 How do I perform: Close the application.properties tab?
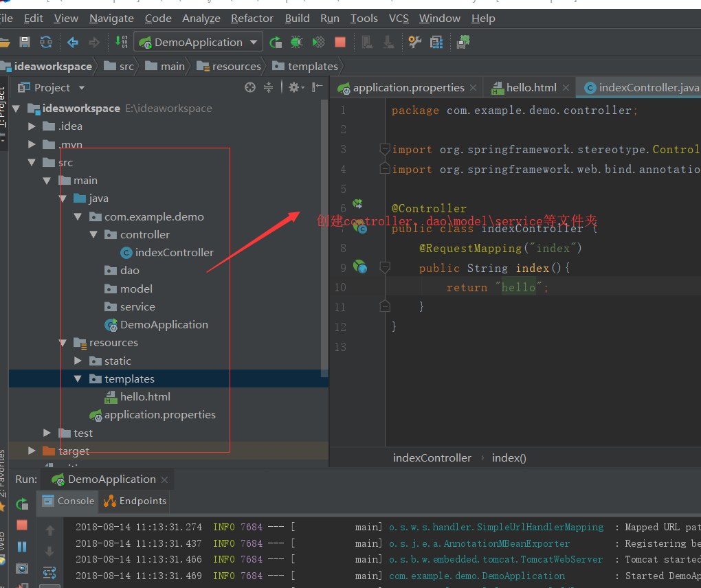pyautogui.click(x=473, y=88)
